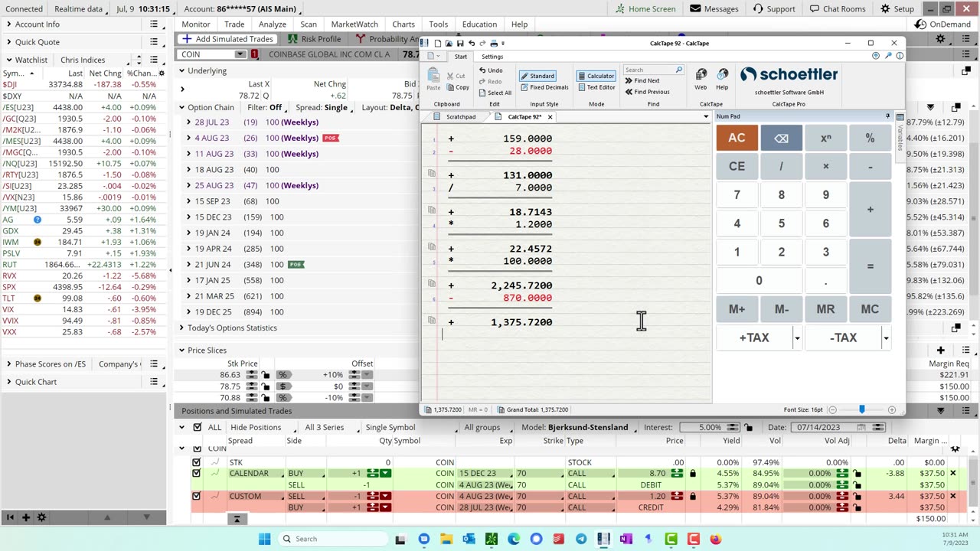The image size is (980, 551).
Task: Click the price lock icon on CALENDAR row
Action: pyautogui.click(x=693, y=474)
